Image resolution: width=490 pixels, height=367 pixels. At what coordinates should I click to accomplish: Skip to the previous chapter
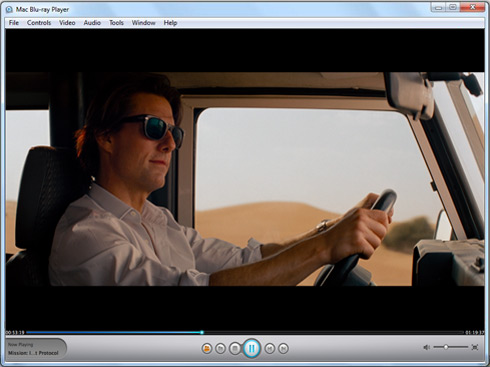tap(269, 349)
